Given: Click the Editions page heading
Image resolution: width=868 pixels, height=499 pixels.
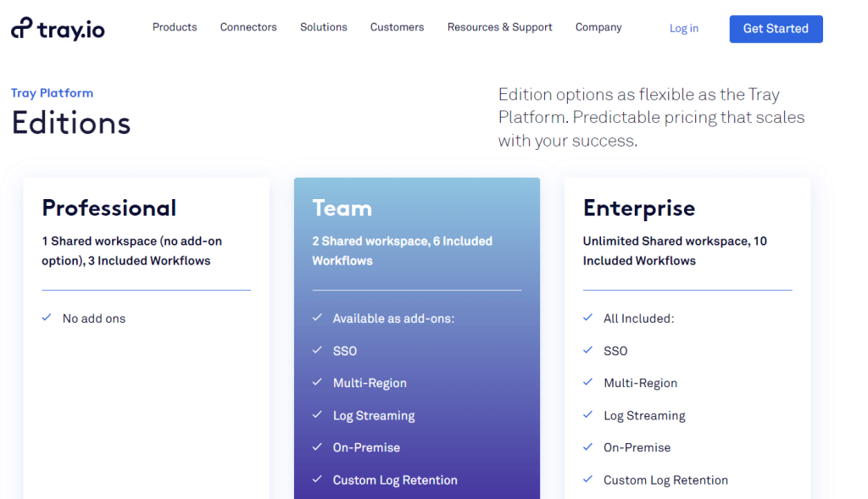Looking at the screenshot, I should pyautogui.click(x=71, y=123).
